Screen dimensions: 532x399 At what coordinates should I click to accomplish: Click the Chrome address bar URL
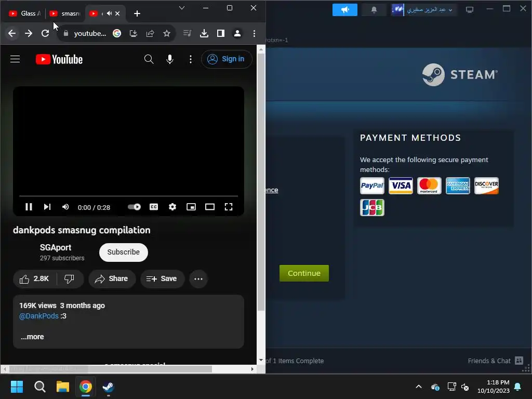(x=90, y=33)
